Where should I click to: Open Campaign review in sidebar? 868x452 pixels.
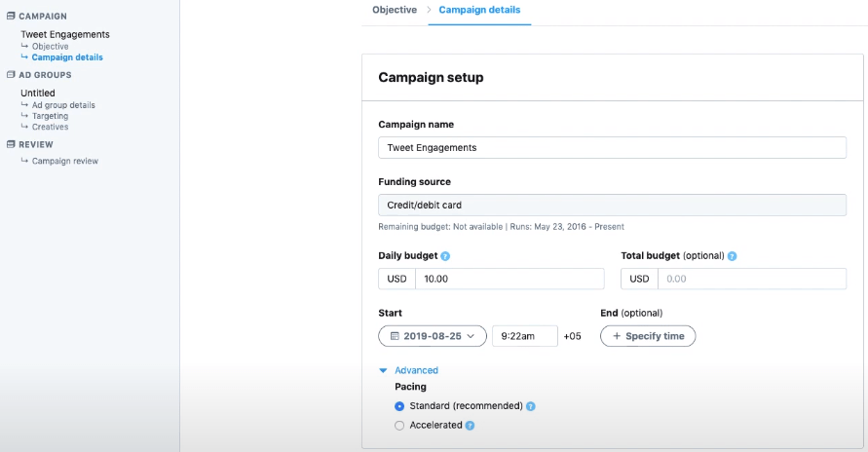pyautogui.click(x=64, y=162)
